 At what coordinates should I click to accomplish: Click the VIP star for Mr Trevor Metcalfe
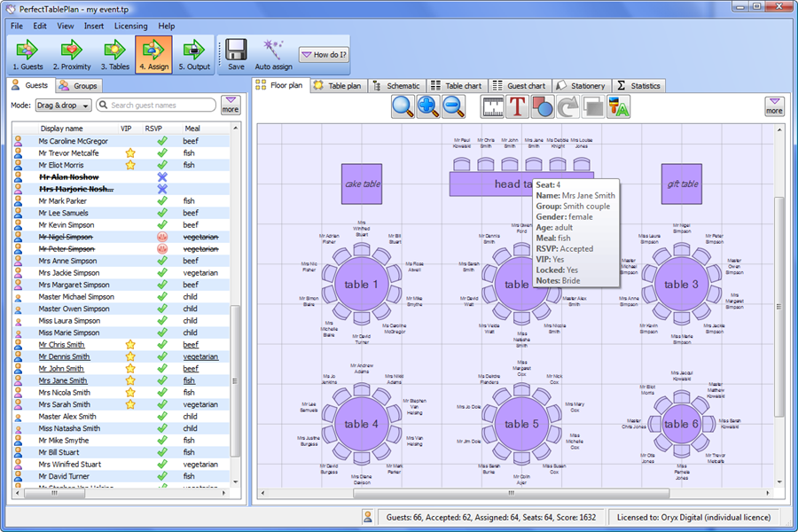(x=130, y=153)
